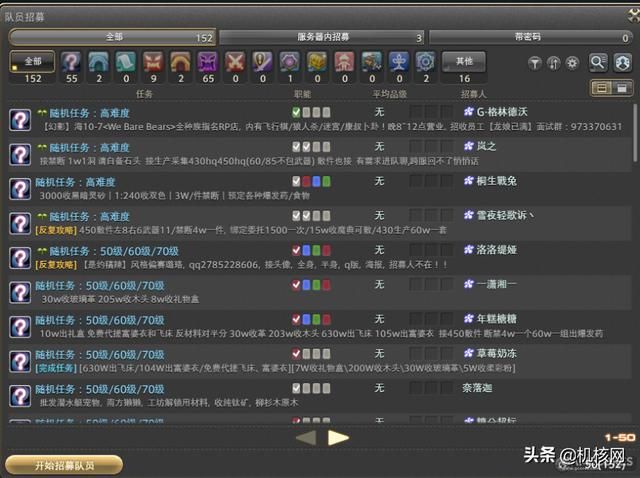Click the 招募人 column header

(x=473, y=94)
